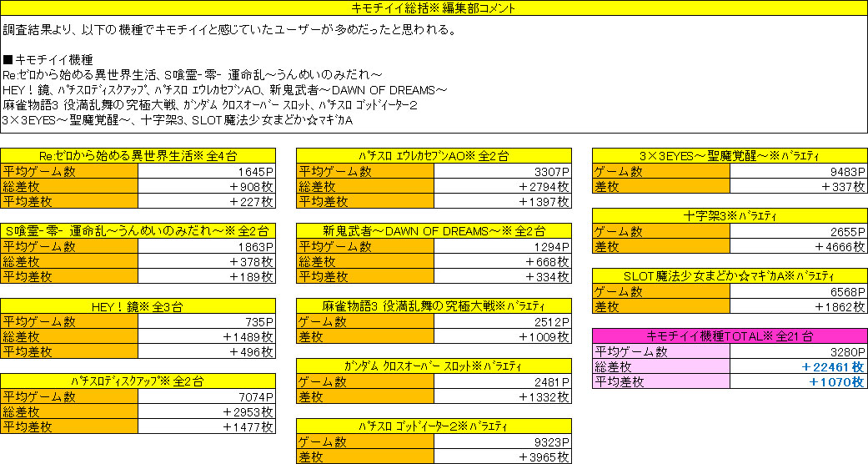Click the +3965枚 cell for ゴッドイーター2
Image resolution: width=868 pixels, height=464 pixels.
click(x=503, y=456)
